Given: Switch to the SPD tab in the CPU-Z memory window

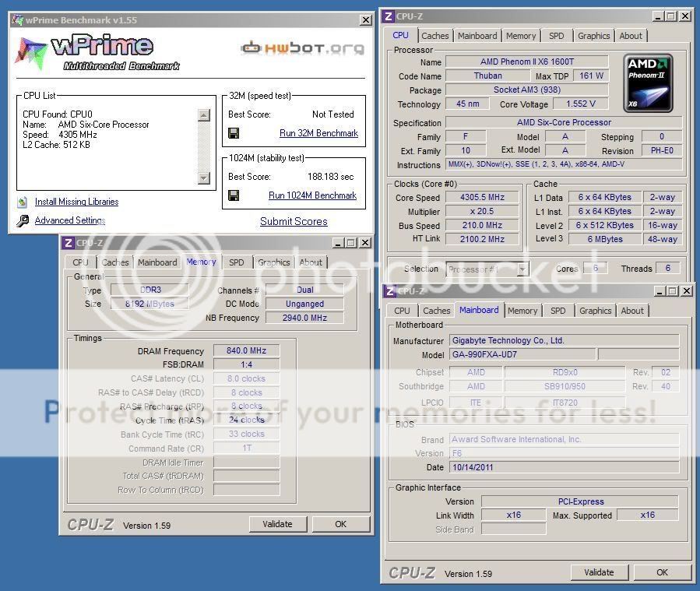Looking at the screenshot, I should pos(237,262).
